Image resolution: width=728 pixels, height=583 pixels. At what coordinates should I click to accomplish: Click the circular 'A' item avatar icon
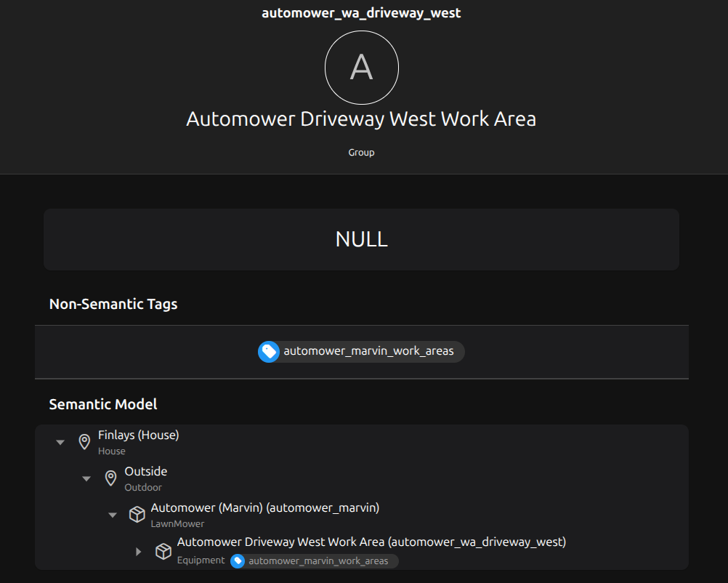(x=361, y=68)
